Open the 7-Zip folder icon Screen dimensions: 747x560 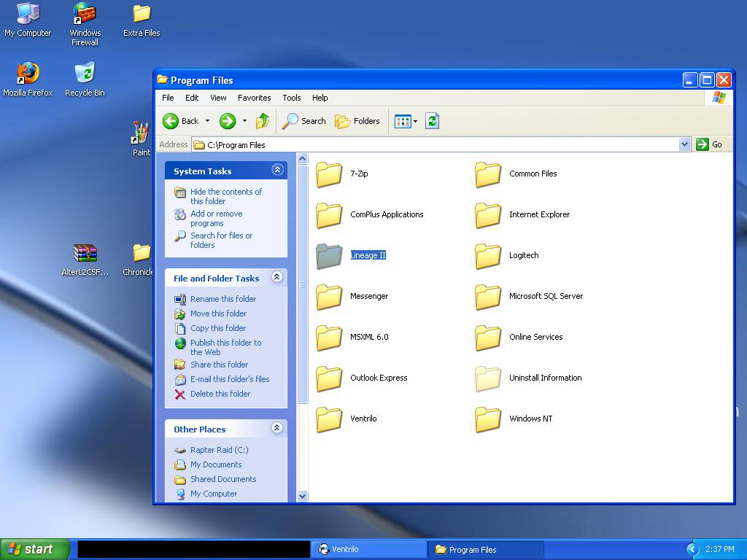click(329, 174)
